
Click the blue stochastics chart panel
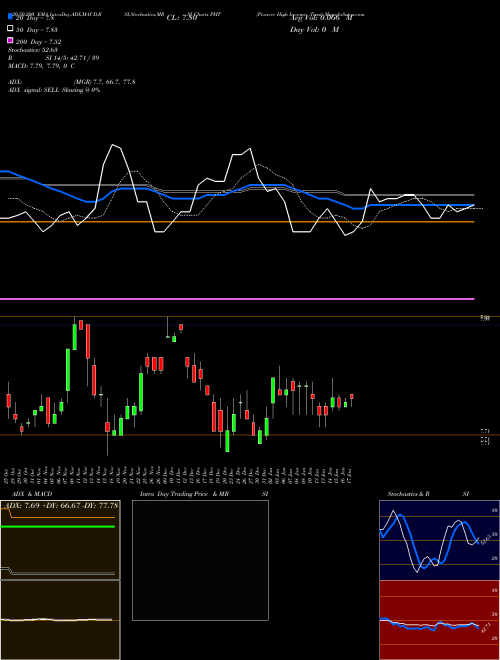click(439, 540)
